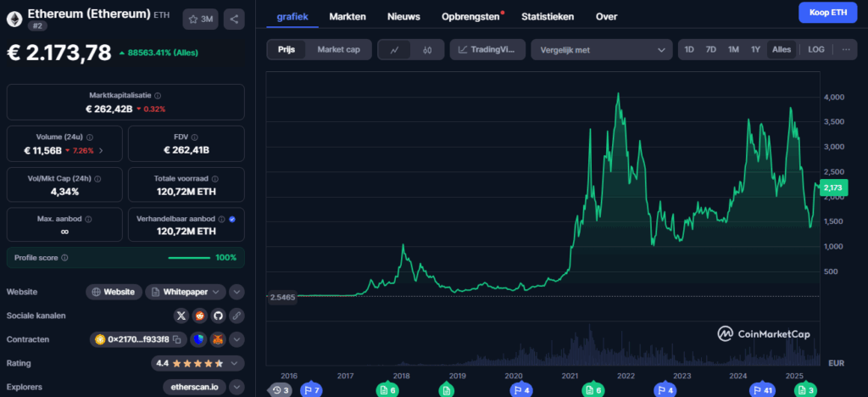Open more chart options (three dots)
The width and height of the screenshot is (868, 397).
(846, 49)
